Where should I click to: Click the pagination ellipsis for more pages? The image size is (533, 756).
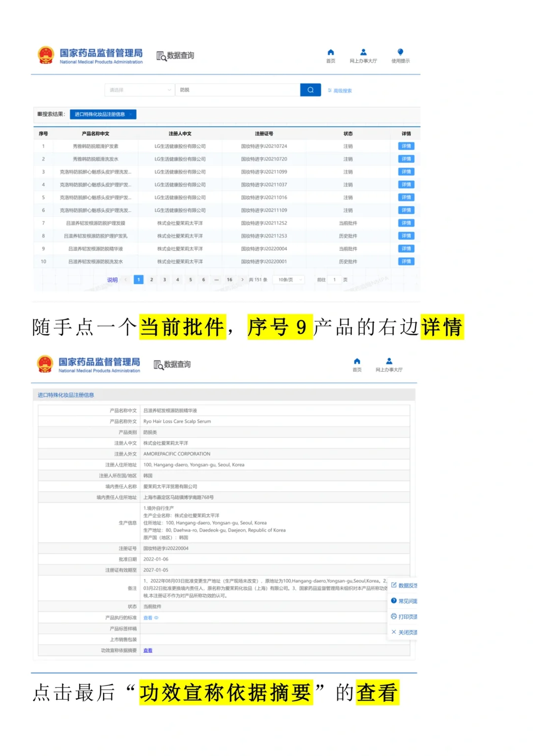(x=216, y=279)
